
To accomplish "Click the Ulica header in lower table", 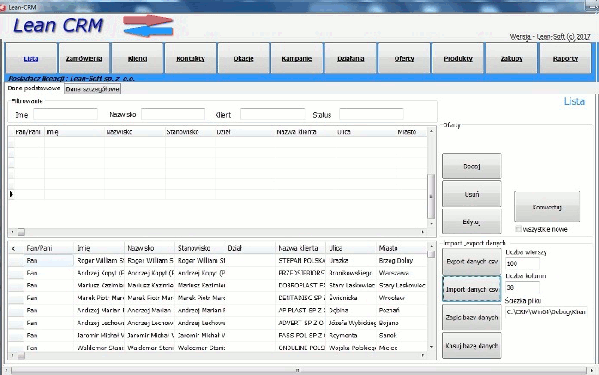I will [x=351, y=248].
